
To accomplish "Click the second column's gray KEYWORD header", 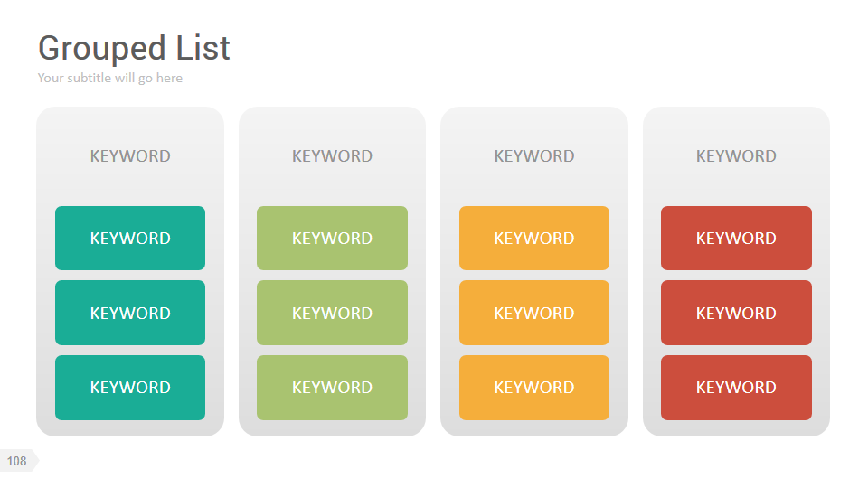I will click(x=332, y=156).
